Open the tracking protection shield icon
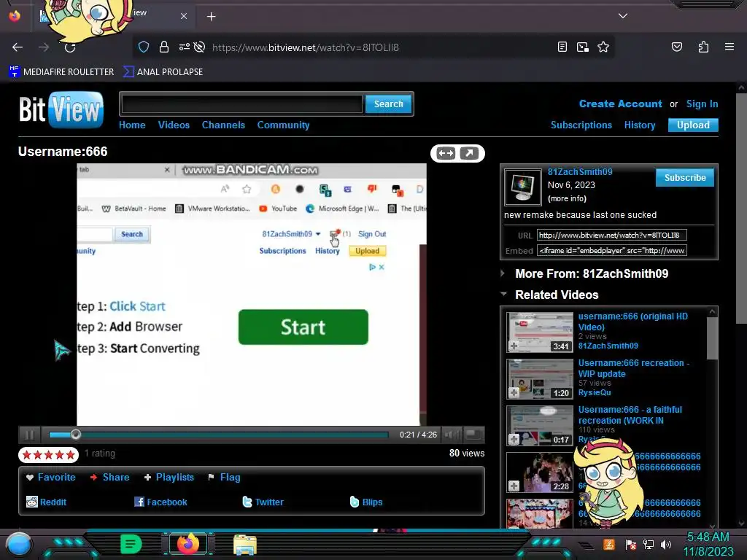Screen dimensions: 747x560 point(144,47)
